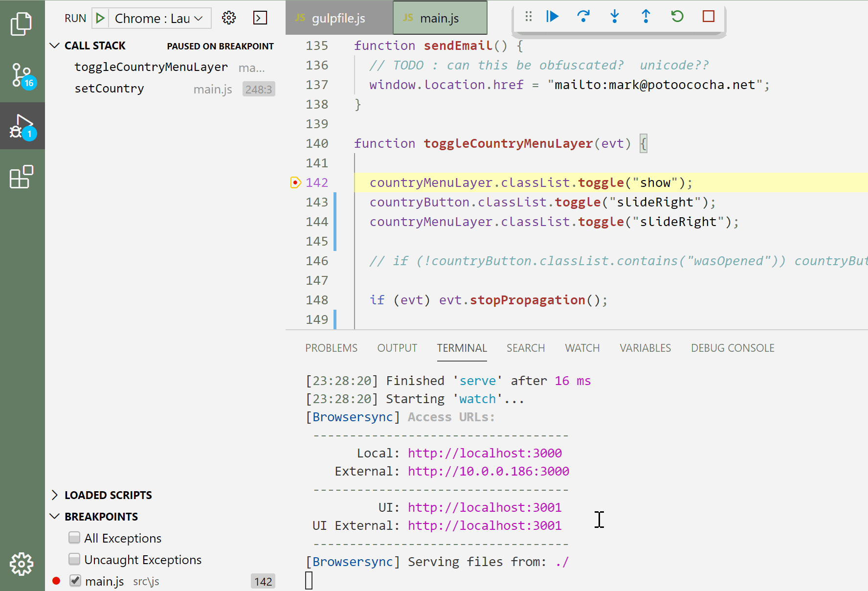Click the Finished 'serve' terminal line

(x=448, y=381)
